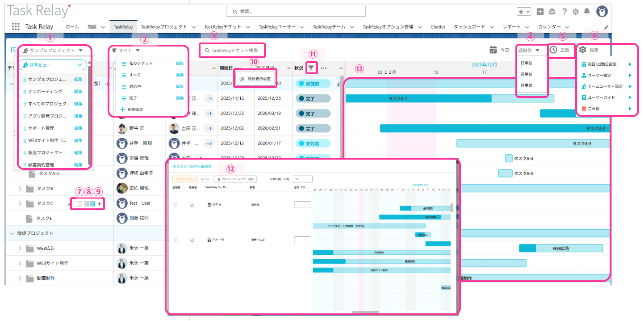Focus the global 検索 search box
The width and height of the screenshot is (644, 321).
click(296, 11)
